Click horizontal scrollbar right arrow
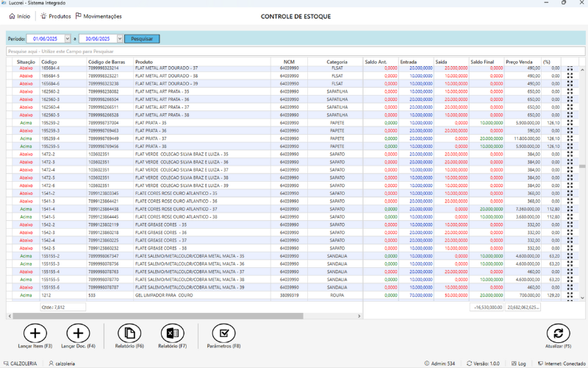The width and height of the screenshot is (588, 368). pyautogui.click(x=359, y=316)
